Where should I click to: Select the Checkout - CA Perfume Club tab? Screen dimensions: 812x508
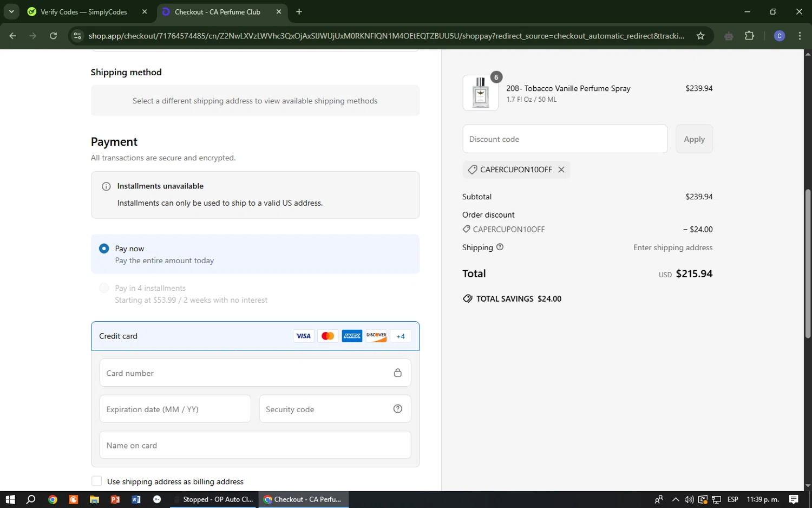click(218, 12)
